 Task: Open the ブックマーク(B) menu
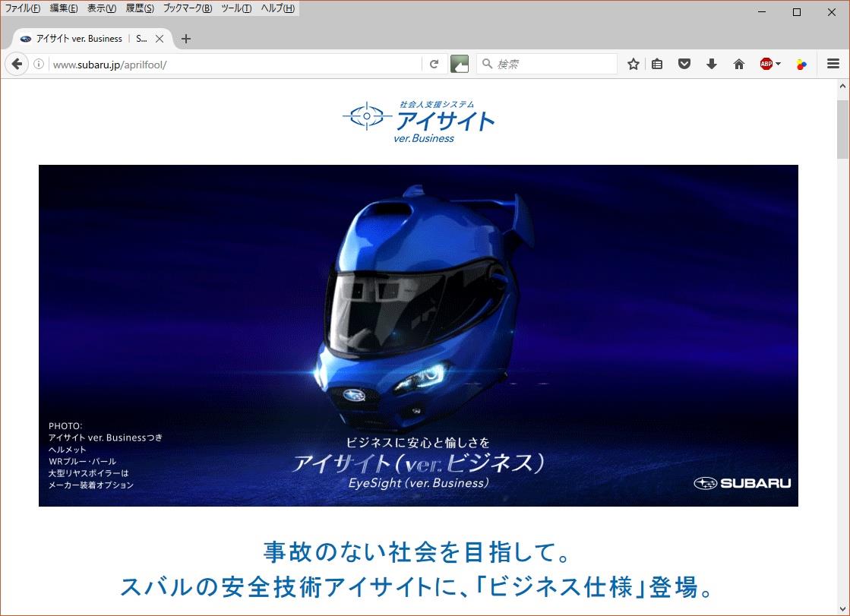[x=188, y=8]
